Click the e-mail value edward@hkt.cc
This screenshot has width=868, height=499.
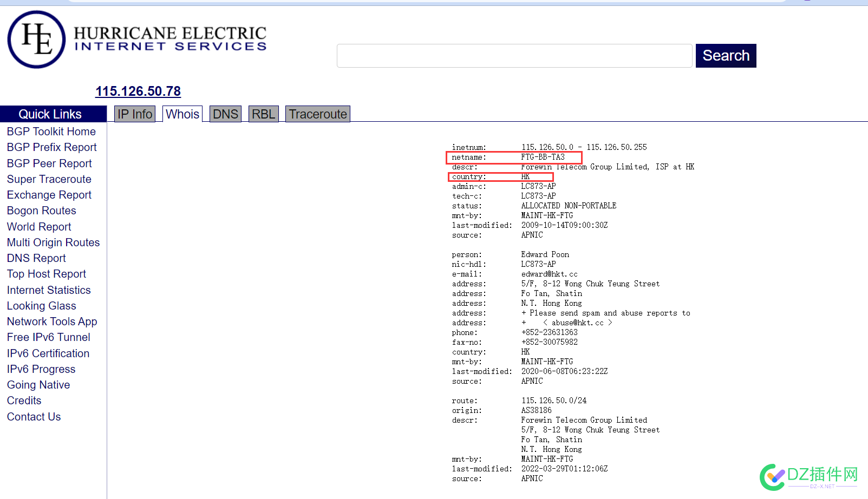550,274
